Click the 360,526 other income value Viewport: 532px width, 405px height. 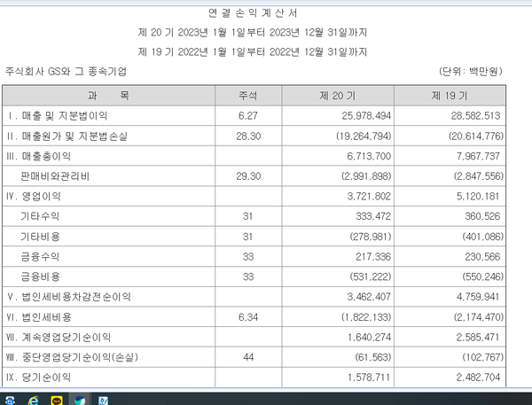pos(482,216)
